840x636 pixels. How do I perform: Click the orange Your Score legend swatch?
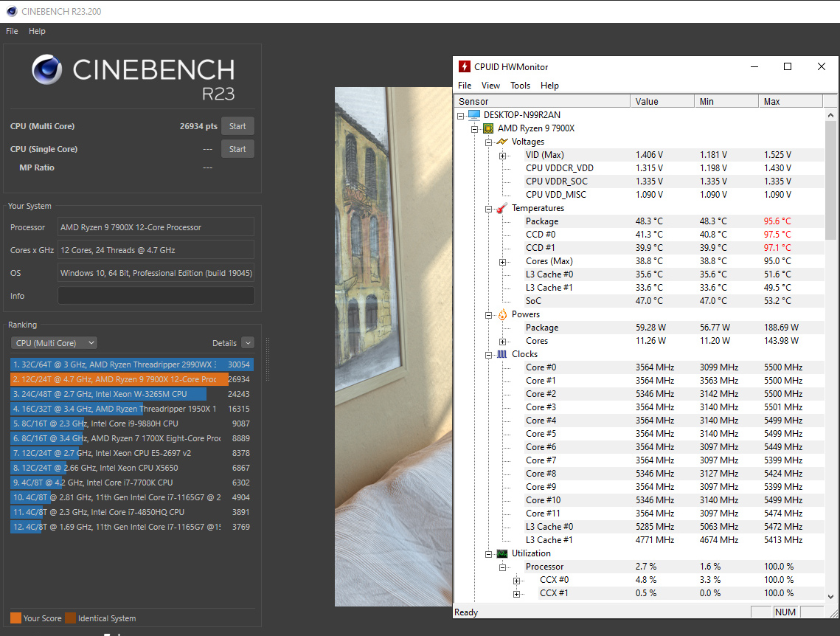tap(15, 618)
